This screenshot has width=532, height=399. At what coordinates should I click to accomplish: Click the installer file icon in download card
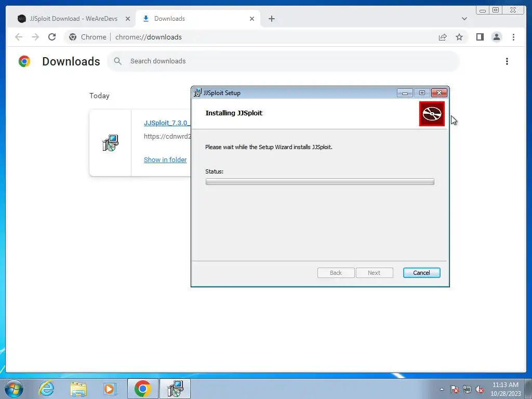[x=110, y=143]
